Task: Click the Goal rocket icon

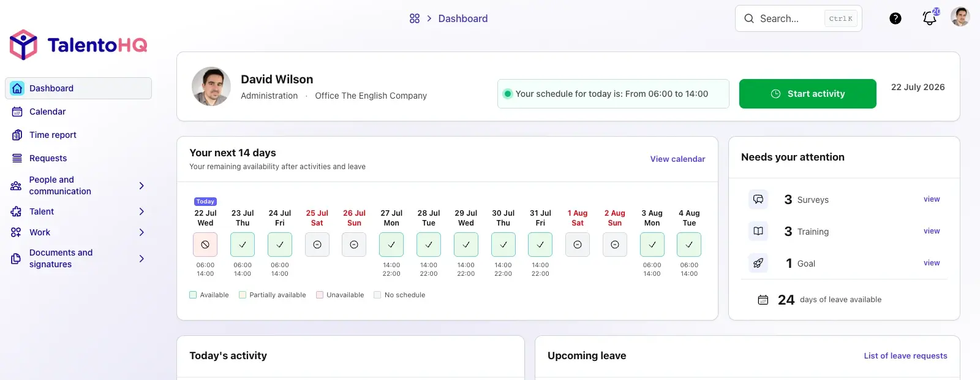Action: tap(758, 263)
